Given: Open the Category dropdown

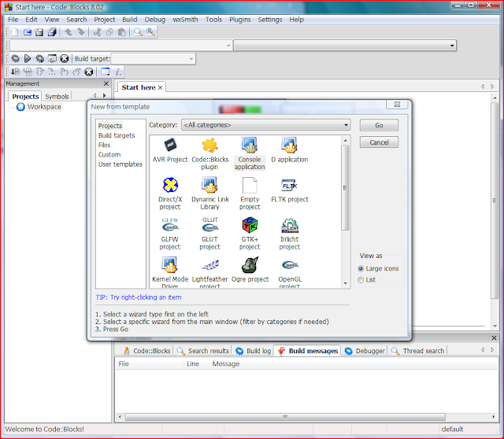Looking at the screenshot, I should pos(266,125).
